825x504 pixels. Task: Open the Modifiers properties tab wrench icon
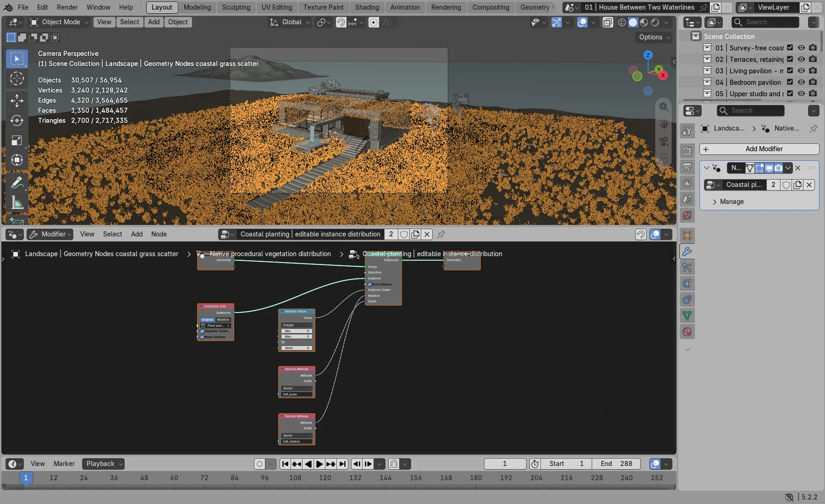687,252
